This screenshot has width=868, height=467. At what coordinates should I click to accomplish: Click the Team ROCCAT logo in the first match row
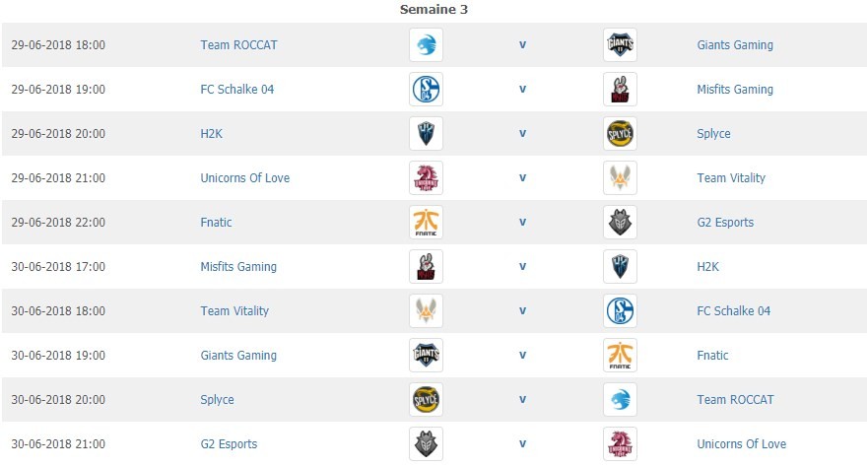[426, 44]
